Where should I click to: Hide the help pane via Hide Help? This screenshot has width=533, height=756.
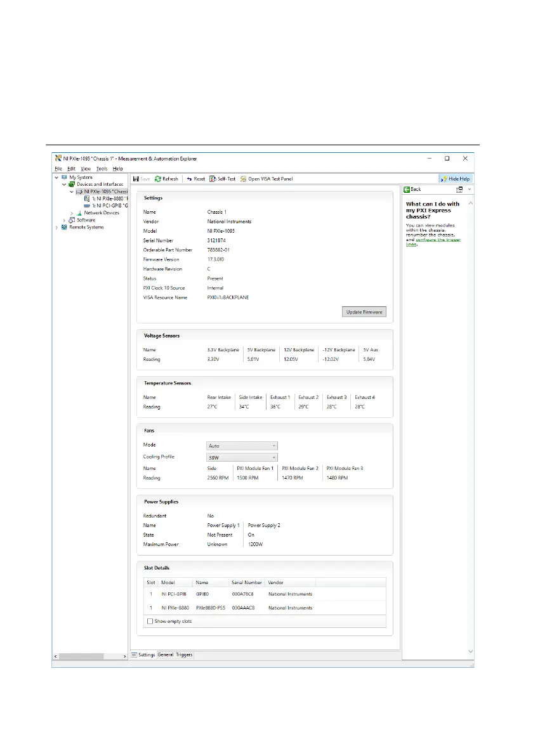[x=456, y=179]
